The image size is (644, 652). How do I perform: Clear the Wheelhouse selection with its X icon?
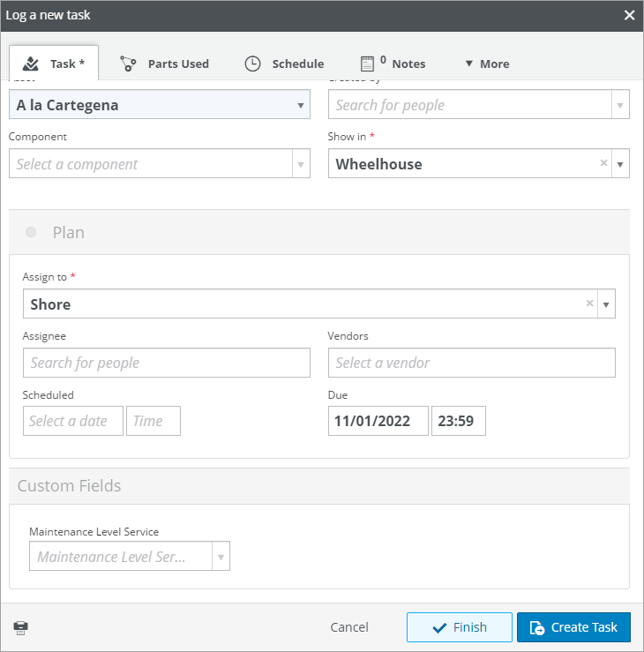click(x=603, y=163)
